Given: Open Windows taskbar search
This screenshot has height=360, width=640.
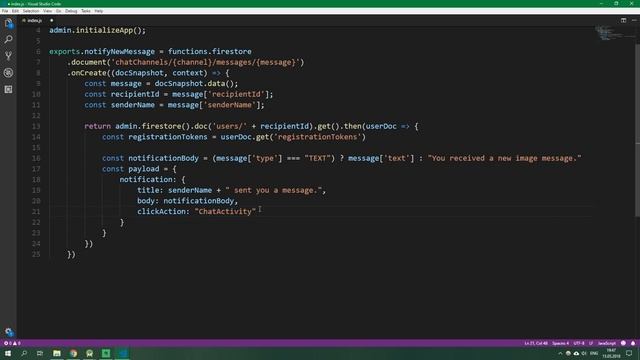Looking at the screenshot, I should click(24, 353).
